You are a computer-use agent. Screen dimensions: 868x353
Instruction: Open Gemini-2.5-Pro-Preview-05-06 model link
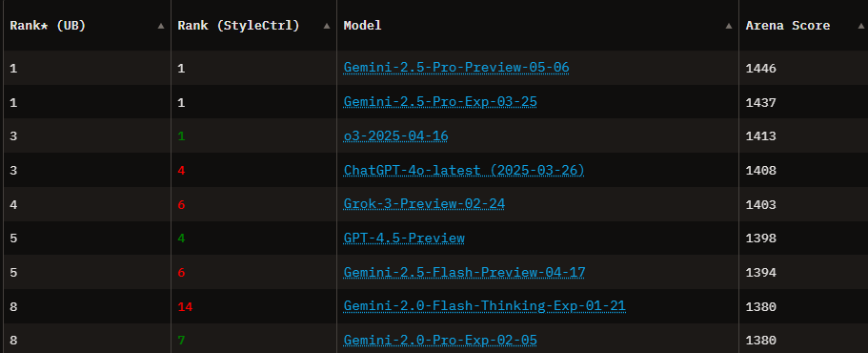click(456, 68)
